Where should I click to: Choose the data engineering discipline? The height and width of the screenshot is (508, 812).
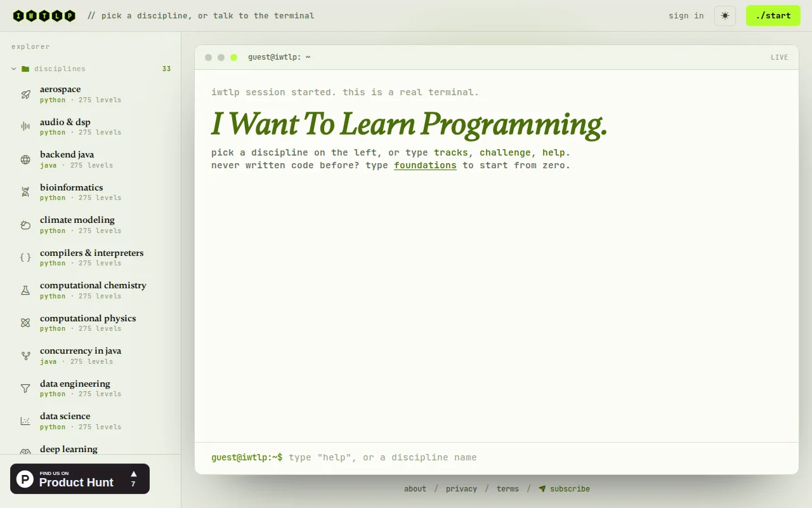click(x=90, y=388)
